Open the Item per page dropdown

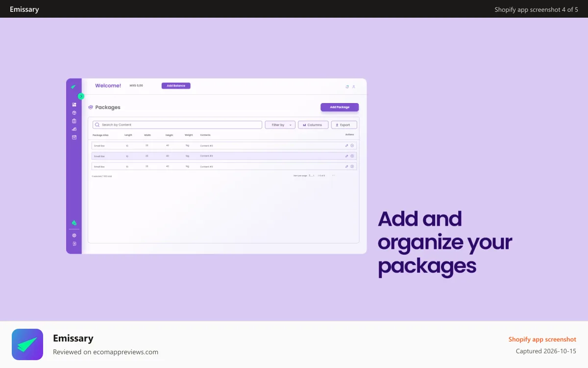[x=312, y=175]
